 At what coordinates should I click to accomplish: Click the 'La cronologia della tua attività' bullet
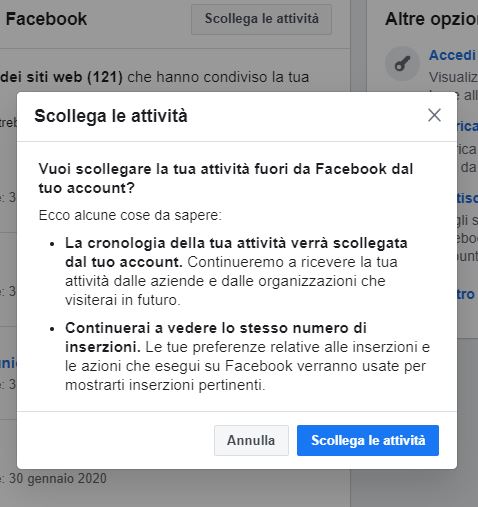pos(236,271)
